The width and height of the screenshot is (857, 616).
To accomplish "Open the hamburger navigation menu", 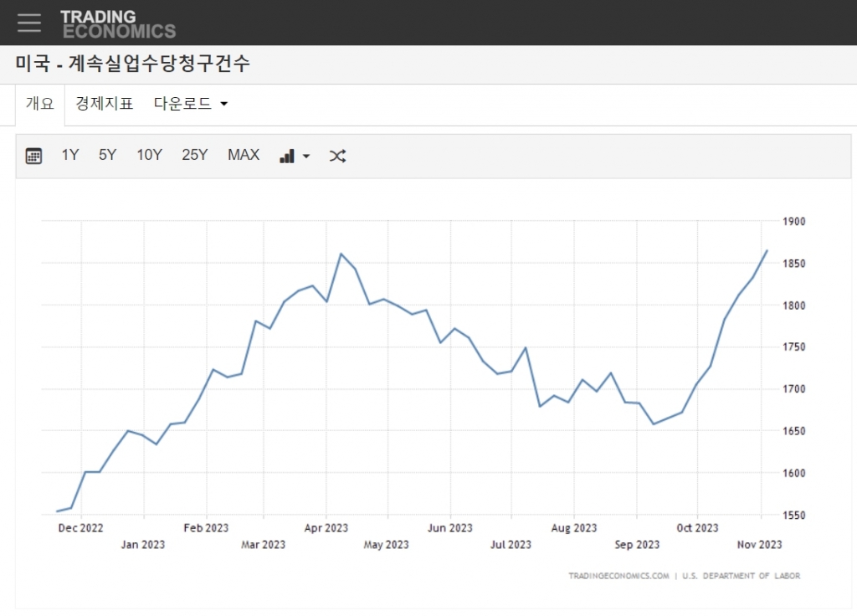I will point(29,23).
